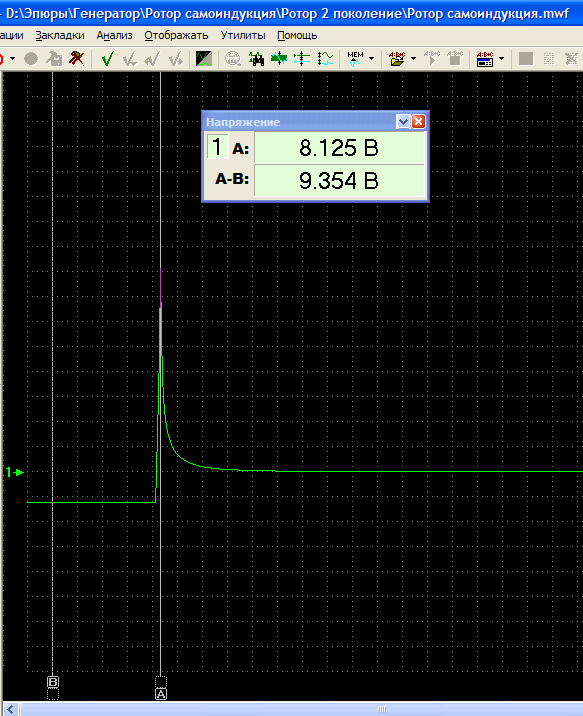Click the tools-and-wrench settings icon
The height and width of the screenshot is (716, 583).
coord(77,58)
